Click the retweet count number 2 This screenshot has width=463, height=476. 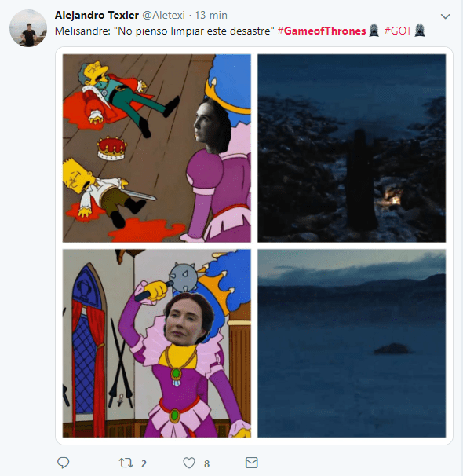144,464
